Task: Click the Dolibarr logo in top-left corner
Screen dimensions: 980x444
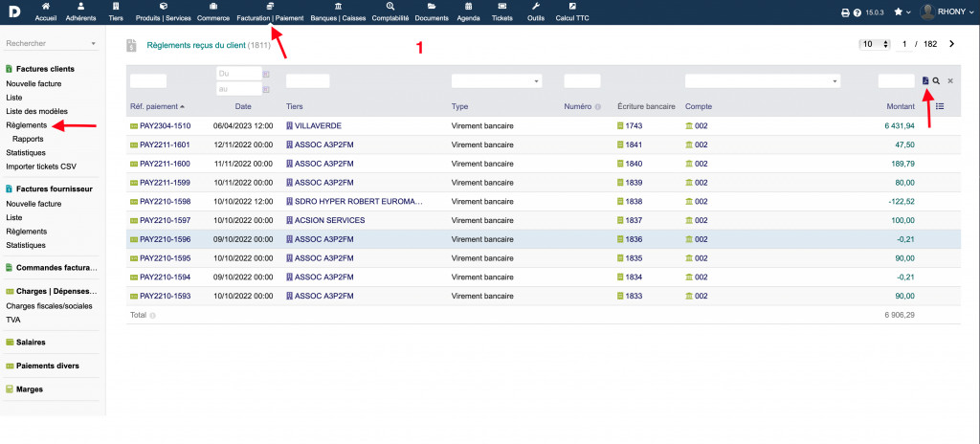Action: point(16,11)
